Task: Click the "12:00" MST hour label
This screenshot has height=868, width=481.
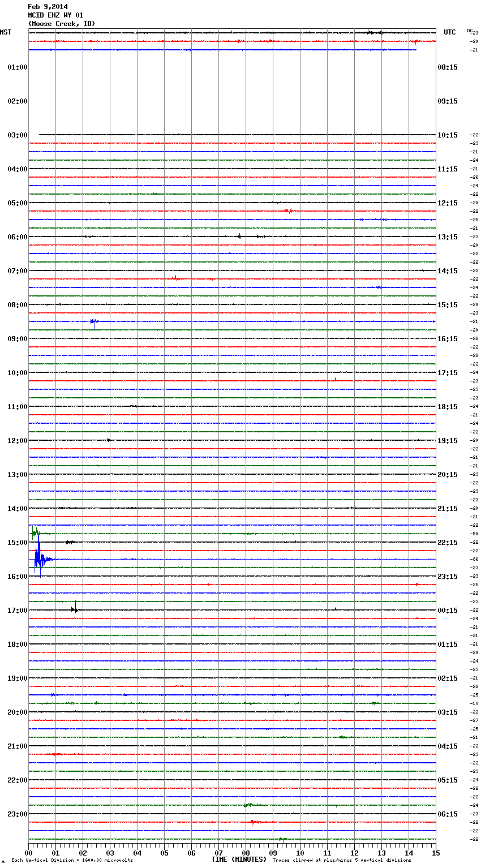Action: click(x=18, y=441)
